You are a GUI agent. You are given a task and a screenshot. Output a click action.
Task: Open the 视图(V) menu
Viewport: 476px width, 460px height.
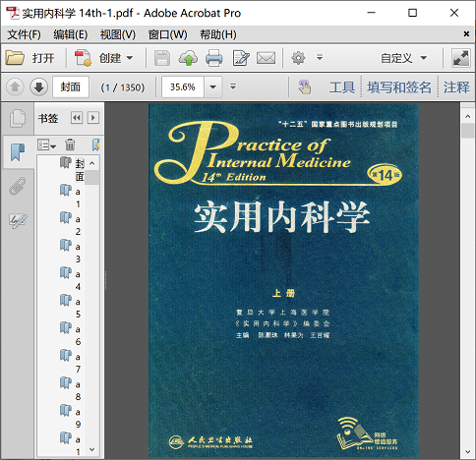point(118,34)
